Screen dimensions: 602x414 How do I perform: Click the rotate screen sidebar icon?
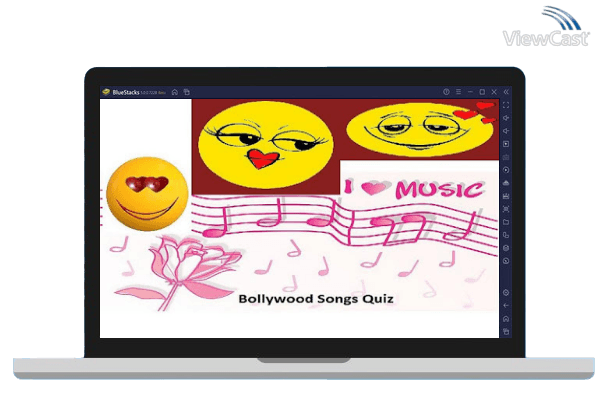506,235
